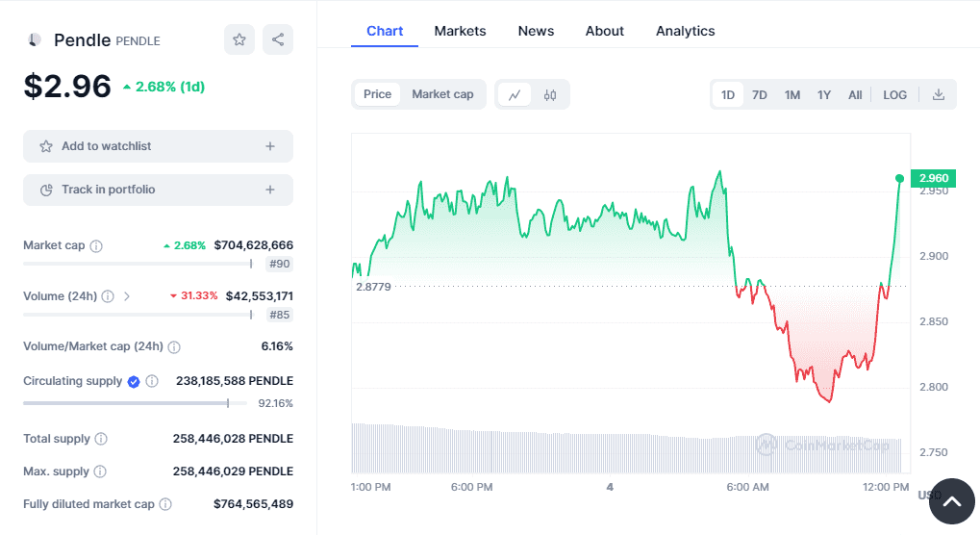This screenshot has width=980, height=535.
Task: Open the Market cap info tooltip icon
Action: pos(96,245)
